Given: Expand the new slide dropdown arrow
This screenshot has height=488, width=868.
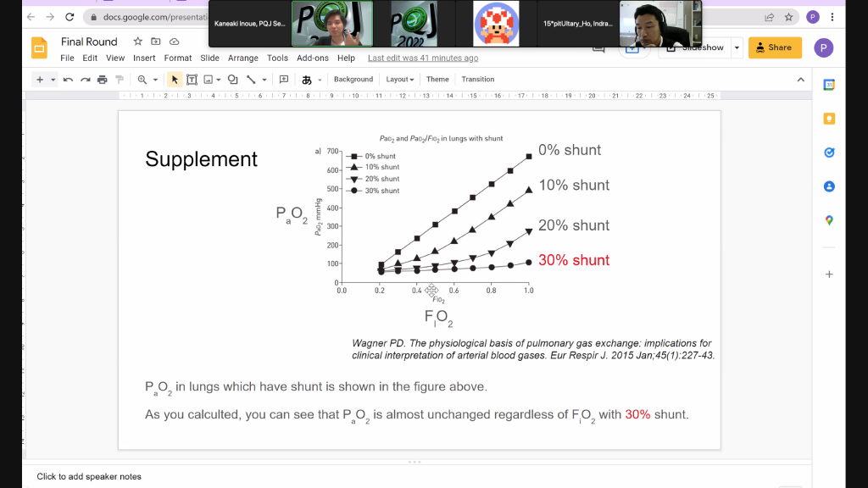Looking at the screenshot, I should [x=53, y=80].
